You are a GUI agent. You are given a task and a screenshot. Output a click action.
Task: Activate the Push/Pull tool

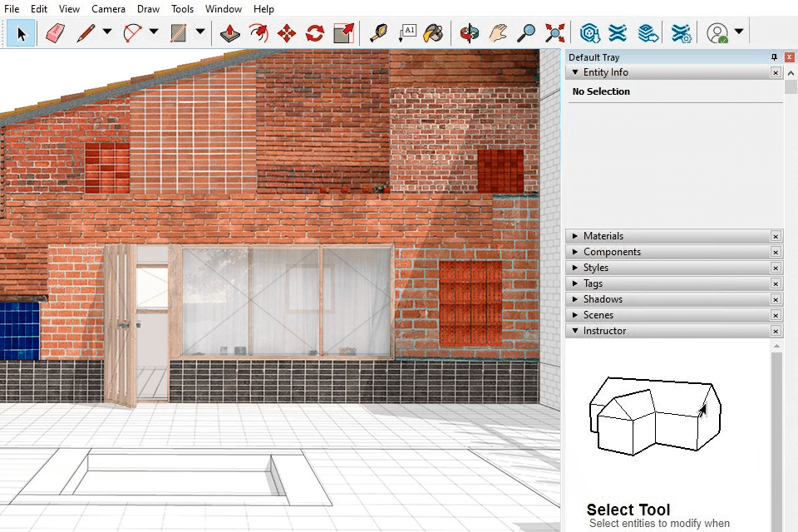230,33
